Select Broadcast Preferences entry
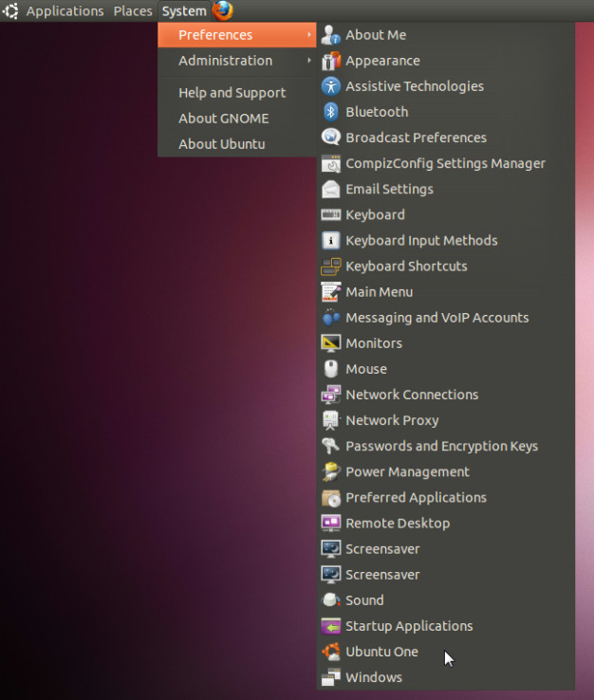The width and height of the screenshot is (594, 700). [x=446, y=138]
